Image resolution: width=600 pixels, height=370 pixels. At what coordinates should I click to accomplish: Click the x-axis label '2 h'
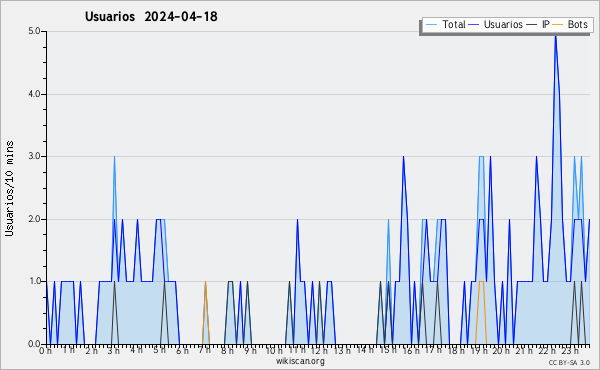[x=91, y=351]
